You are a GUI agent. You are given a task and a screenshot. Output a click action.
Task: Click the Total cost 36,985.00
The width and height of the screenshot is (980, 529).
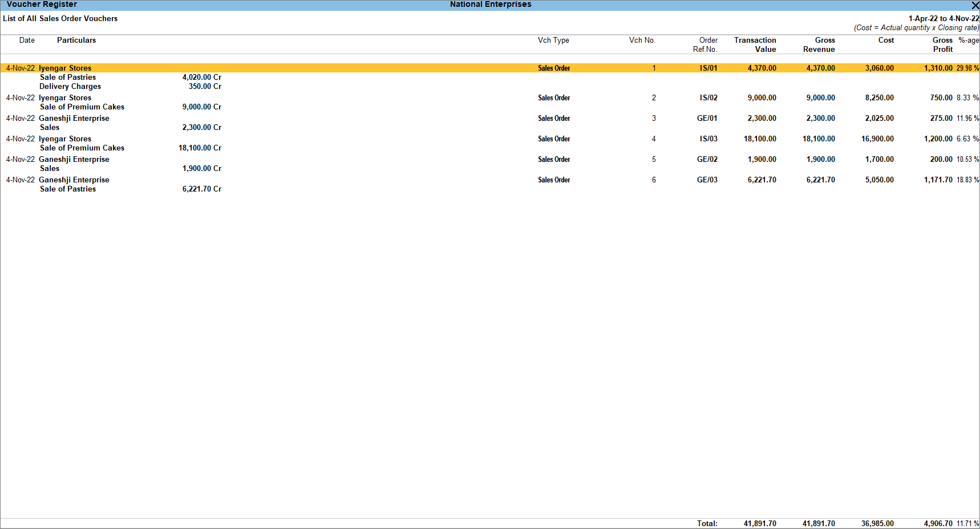click(x=877, y=523)
